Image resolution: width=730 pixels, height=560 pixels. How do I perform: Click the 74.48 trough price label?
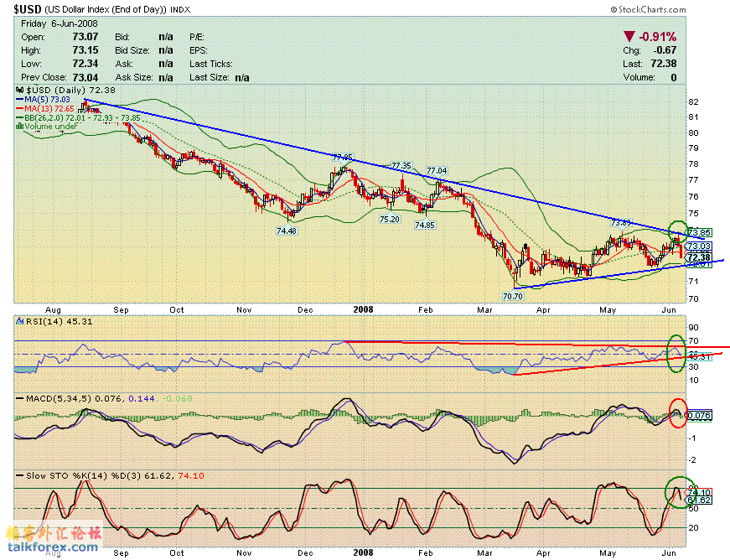tap(287, 231)
